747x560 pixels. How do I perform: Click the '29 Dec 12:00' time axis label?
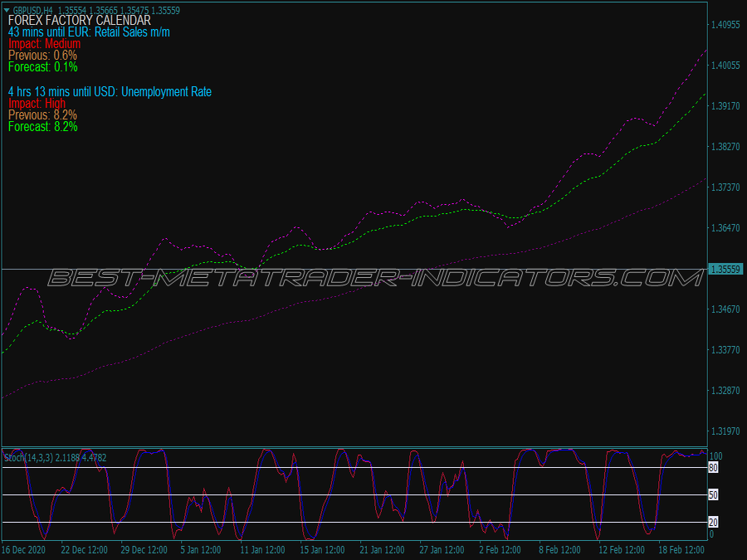[x=144, y=550]
